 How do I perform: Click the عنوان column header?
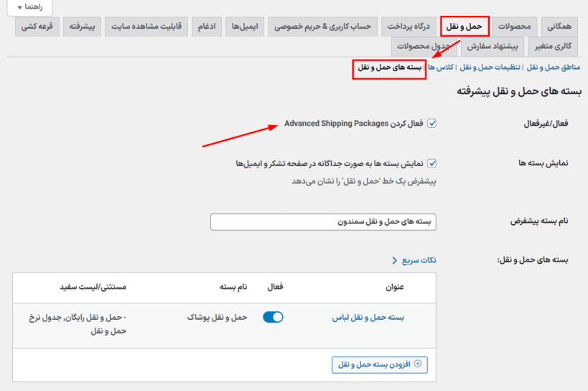coord(395,287)
